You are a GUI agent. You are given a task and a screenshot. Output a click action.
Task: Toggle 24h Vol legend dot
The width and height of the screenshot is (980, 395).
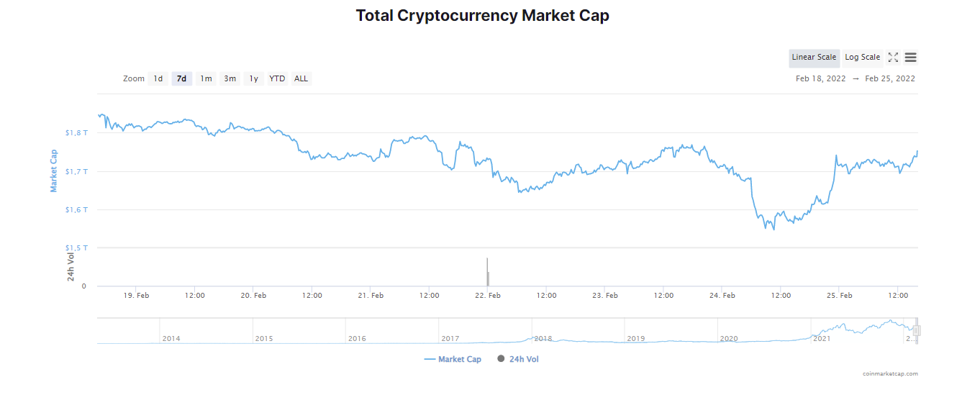(x=517, y=359)
